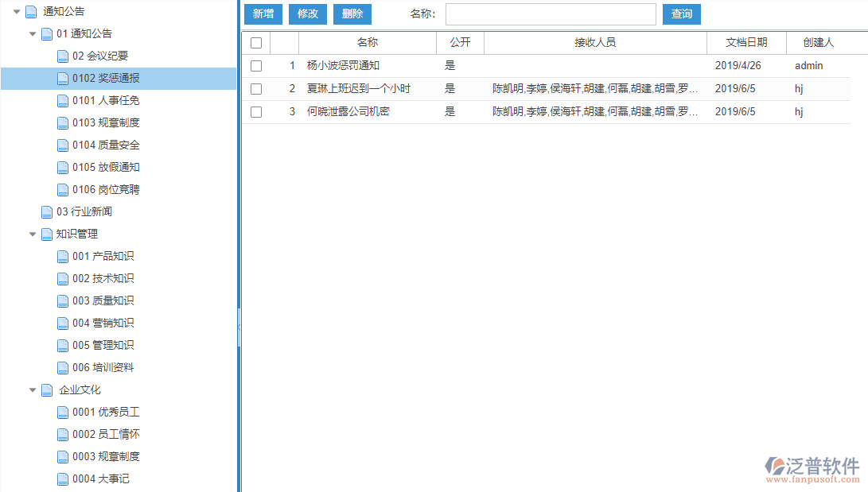Click inside the 名称 search input field

click(549, 14)
